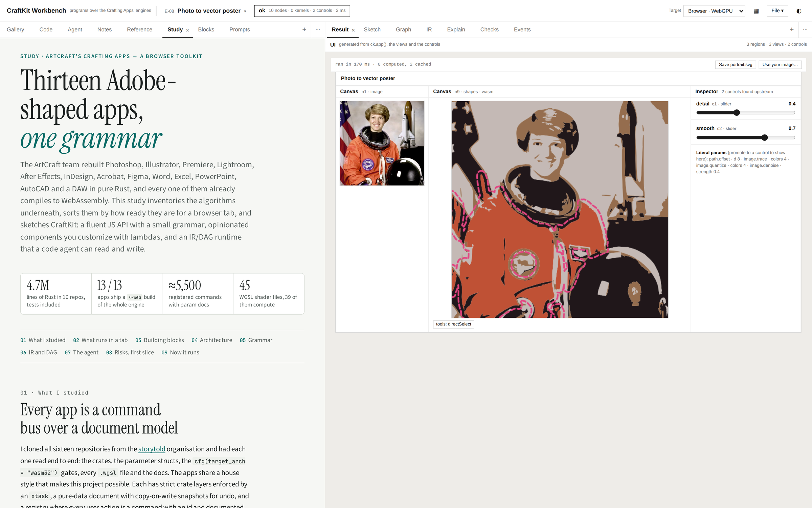Jump to 03 Building blocks
Screen dimensions: 812x508
click(x=160, y=340)
